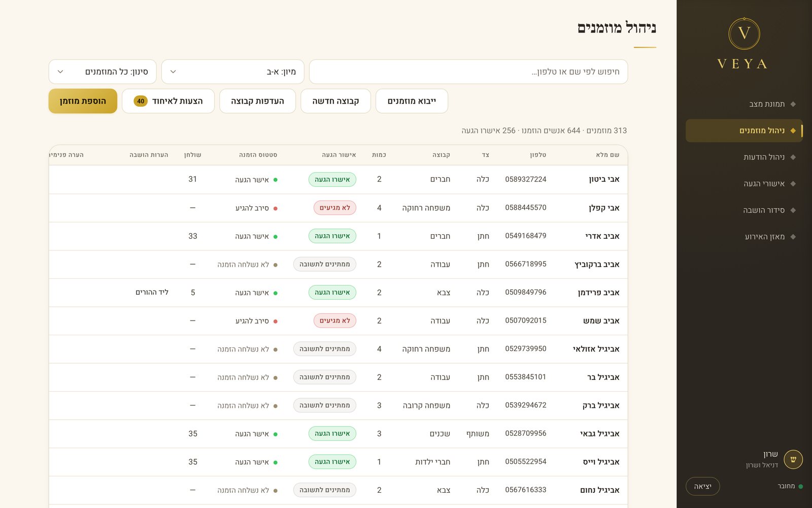Screen dimensions: 812x508
Task: Navigate to סידור הושבה
Action: [x=744, y=210]
